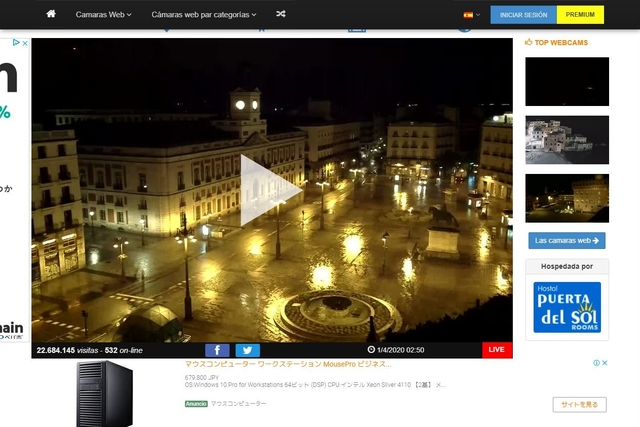Share the webcam on Twitter
This screenshot has height=427, width=640.
click(x=247, y=350)
